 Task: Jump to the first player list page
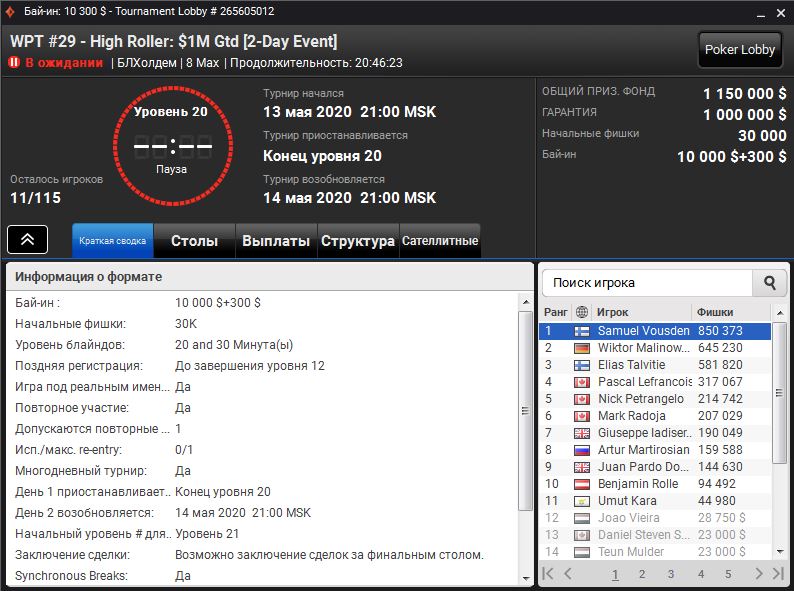(548, 574)
